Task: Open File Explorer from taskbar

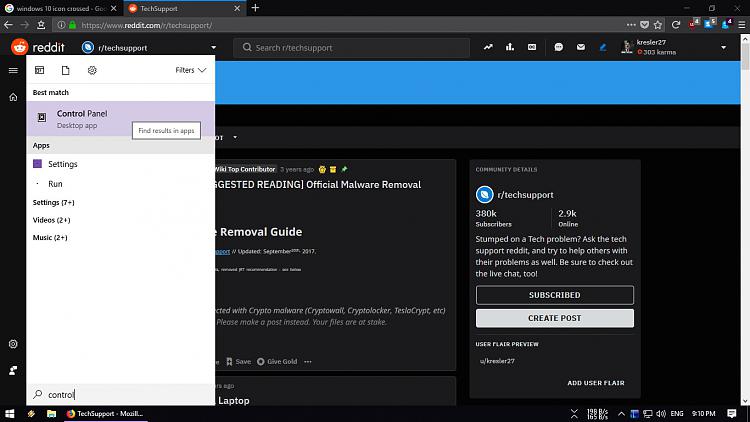Action: pyautogui.click(x=51, y=414)
